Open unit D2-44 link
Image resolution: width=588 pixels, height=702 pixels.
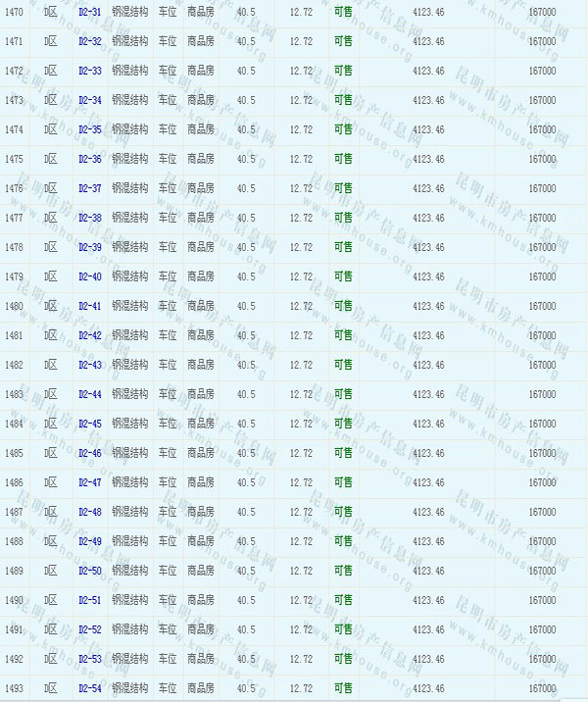tap(89, 394)
